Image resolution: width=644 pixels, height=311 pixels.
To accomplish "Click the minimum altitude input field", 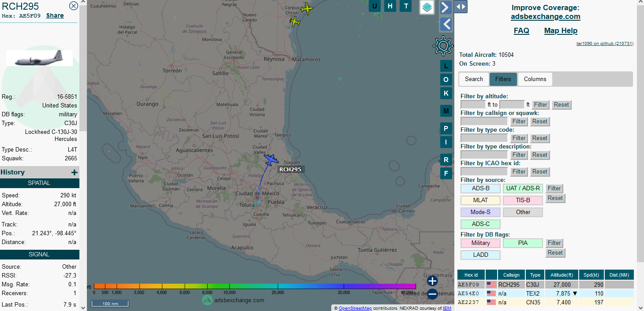I will 473,104.
